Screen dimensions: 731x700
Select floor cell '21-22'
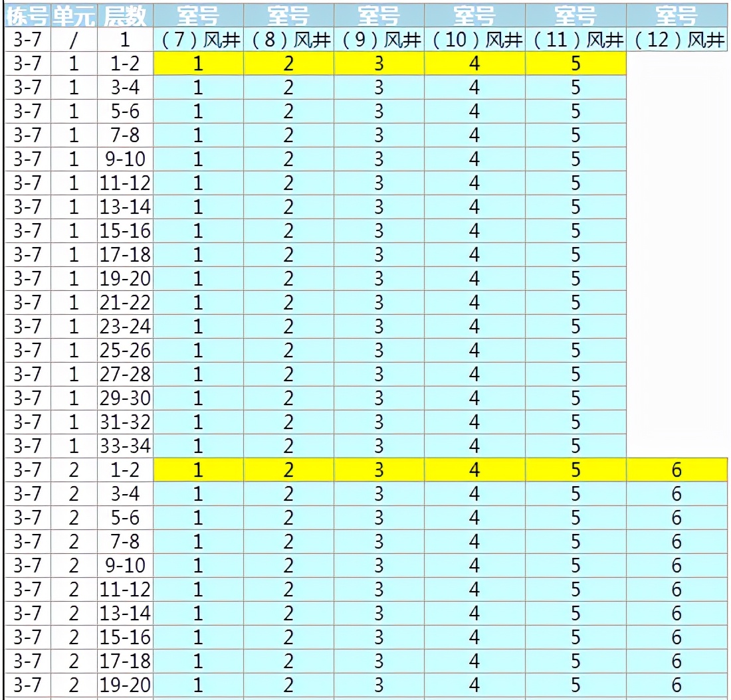[125, 302]
